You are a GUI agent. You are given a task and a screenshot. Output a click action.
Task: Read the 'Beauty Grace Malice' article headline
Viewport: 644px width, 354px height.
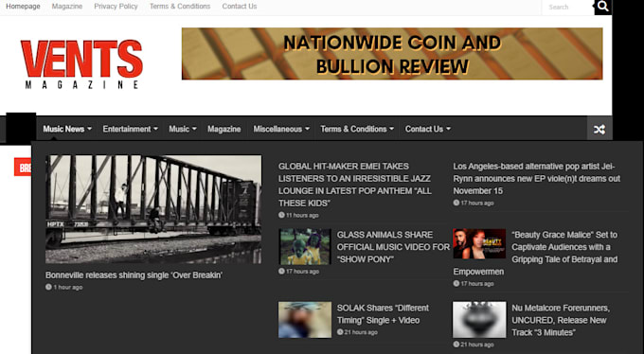click(536, 253)
